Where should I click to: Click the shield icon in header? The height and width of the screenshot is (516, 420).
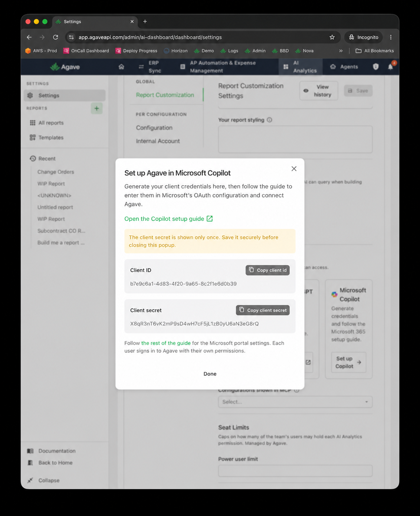tap(376, 67)
